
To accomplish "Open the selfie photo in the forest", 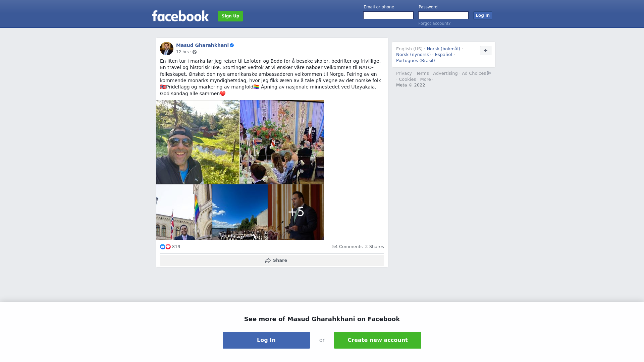I will pyautogui.click(x=198, y=142).
